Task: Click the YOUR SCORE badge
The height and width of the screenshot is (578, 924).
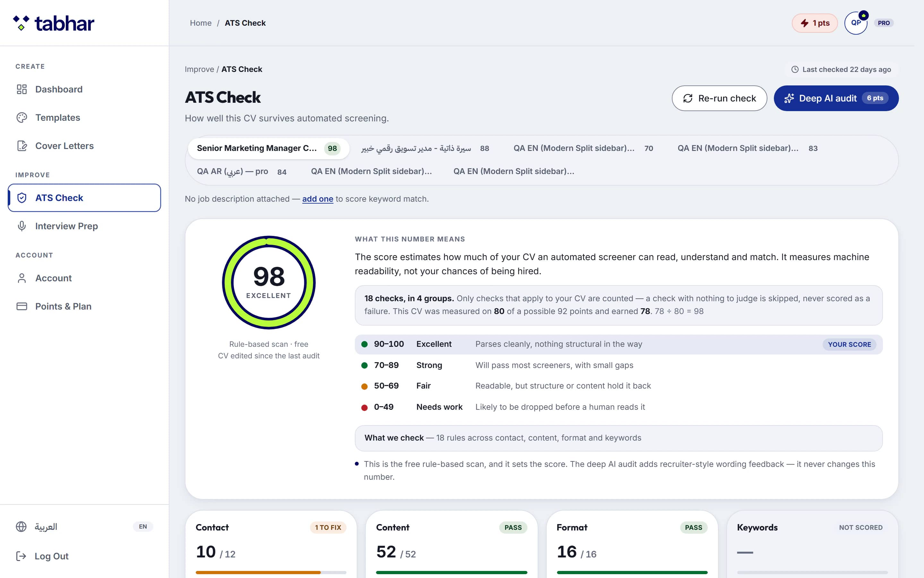Action: tap(849, 345)
